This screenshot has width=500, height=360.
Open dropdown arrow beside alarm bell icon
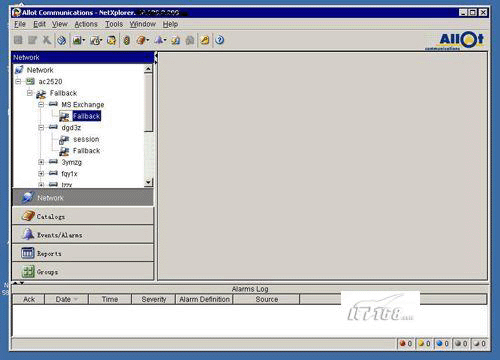(x=165, y=40)
